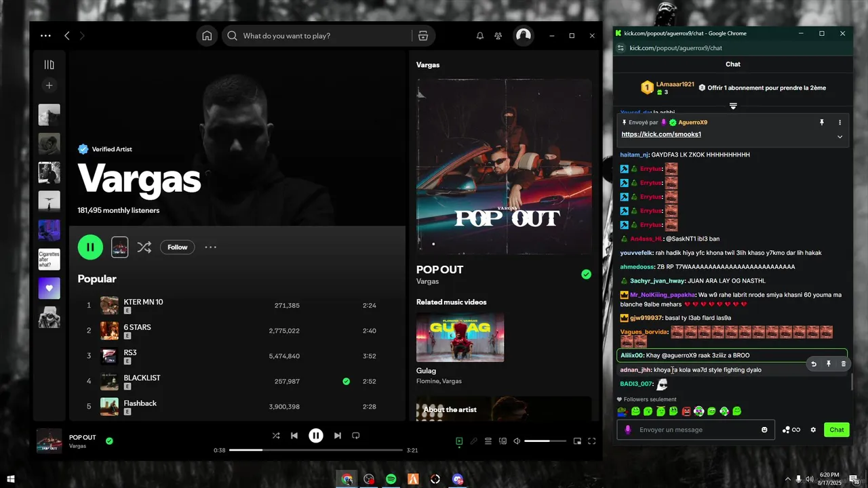Unpin the pinned message with the pin icon
The height and width of the screenshot is (488, 868).
822,123
